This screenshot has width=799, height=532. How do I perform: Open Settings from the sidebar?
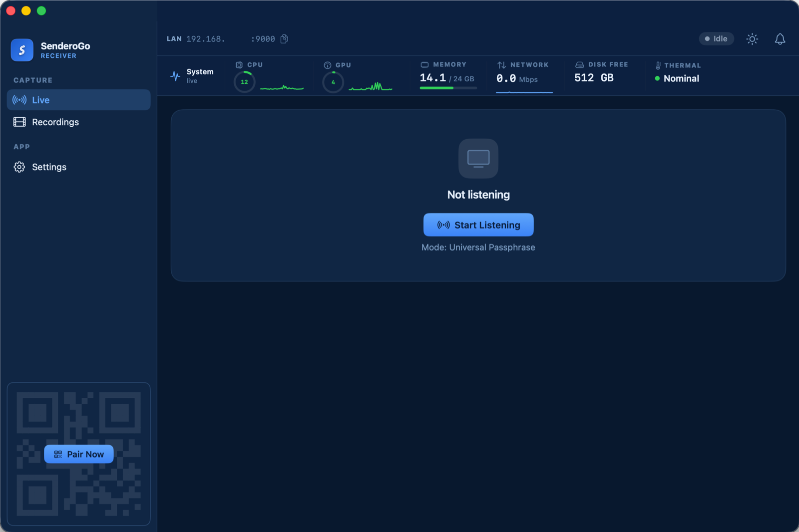pos(78,167)
